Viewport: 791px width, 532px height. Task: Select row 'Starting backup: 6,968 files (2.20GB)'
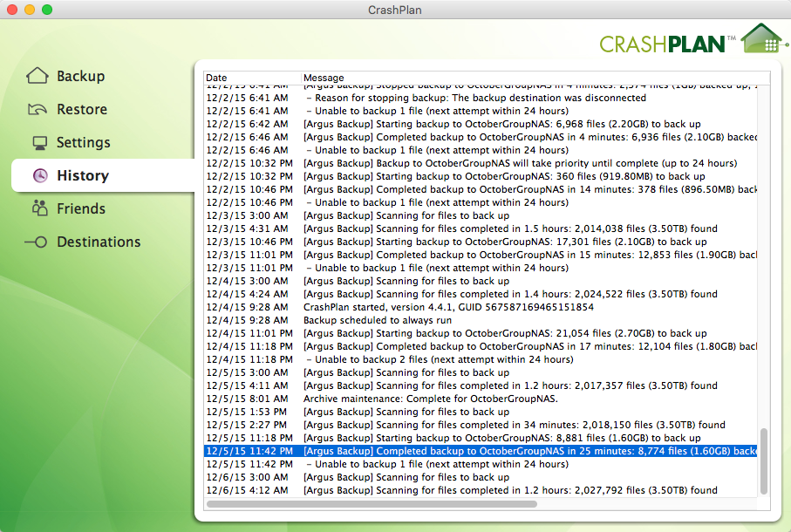coord(481,124)
